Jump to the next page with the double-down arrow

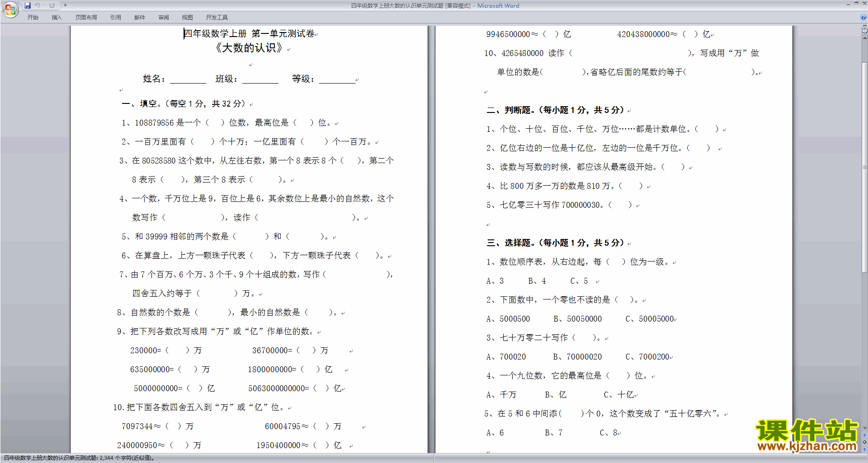(x=864, y=449)
